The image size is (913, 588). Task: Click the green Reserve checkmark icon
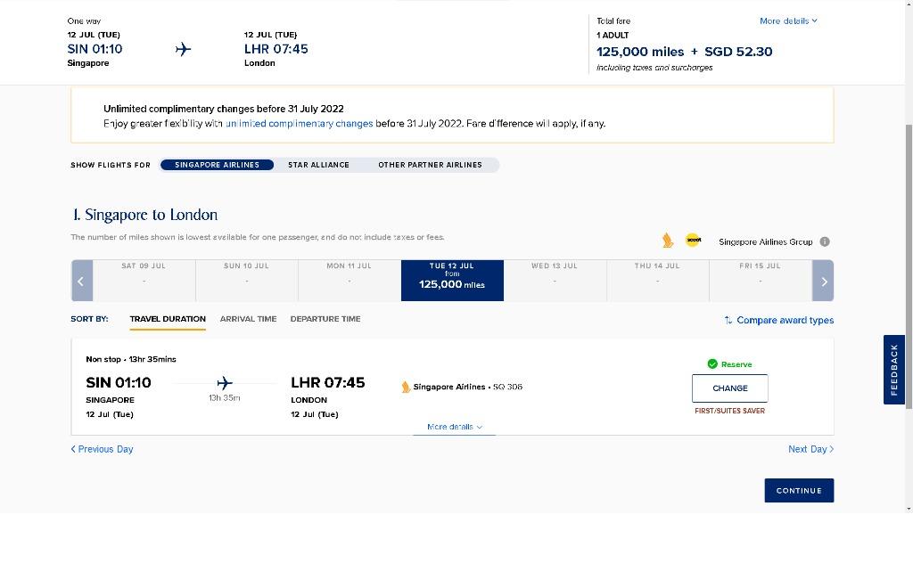713,363
